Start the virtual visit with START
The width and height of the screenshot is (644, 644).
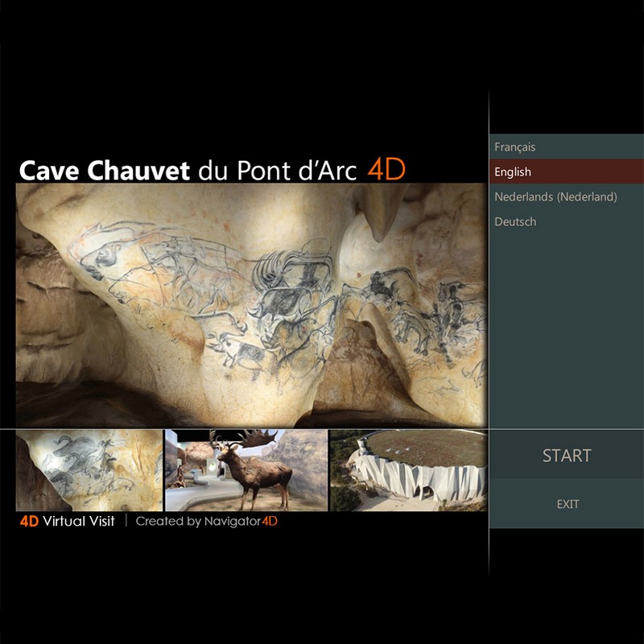(x=567, y=456)
